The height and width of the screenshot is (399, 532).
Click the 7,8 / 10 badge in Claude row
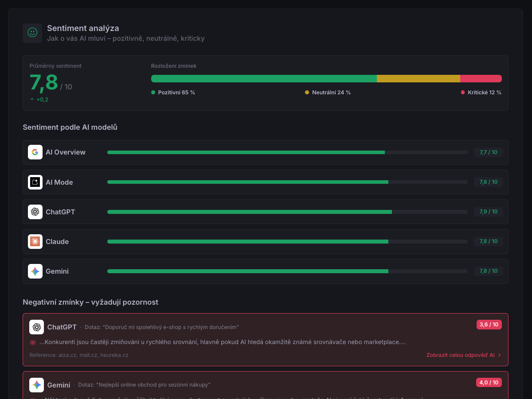489,241
